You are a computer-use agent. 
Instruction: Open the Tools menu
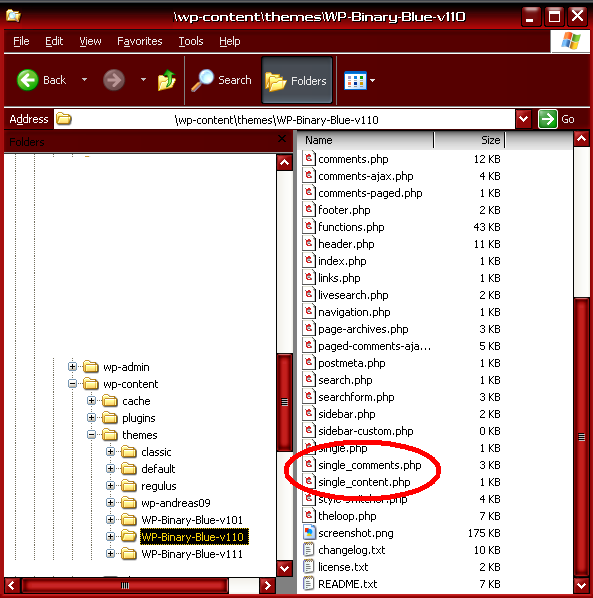click(191, 41)
